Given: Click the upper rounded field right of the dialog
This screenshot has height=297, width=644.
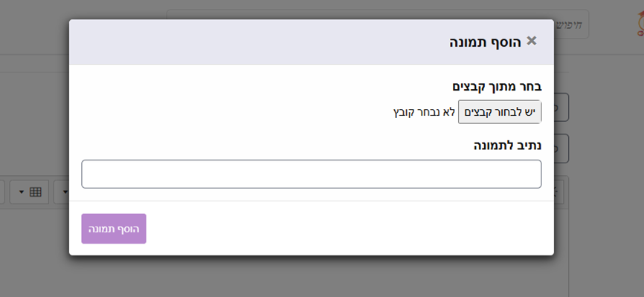Looking at the screenshot, I should [x=561, y=108].
